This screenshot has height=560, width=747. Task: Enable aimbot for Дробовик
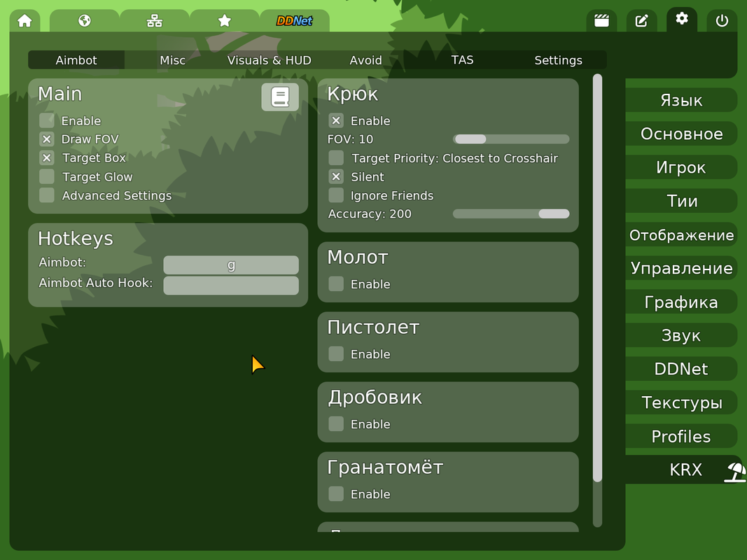pos(336,423)
